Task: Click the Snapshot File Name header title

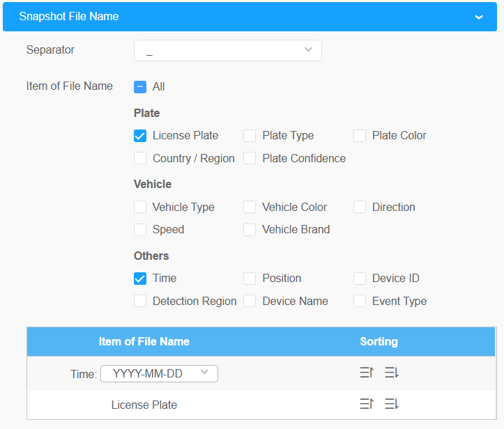Action: pyautogui.click(x=69, y=17)
